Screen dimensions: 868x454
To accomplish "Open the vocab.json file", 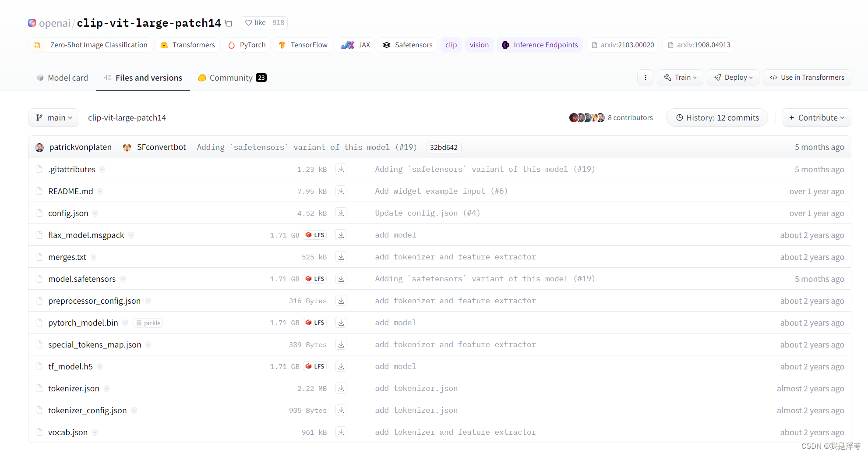I will click(68, 433).
